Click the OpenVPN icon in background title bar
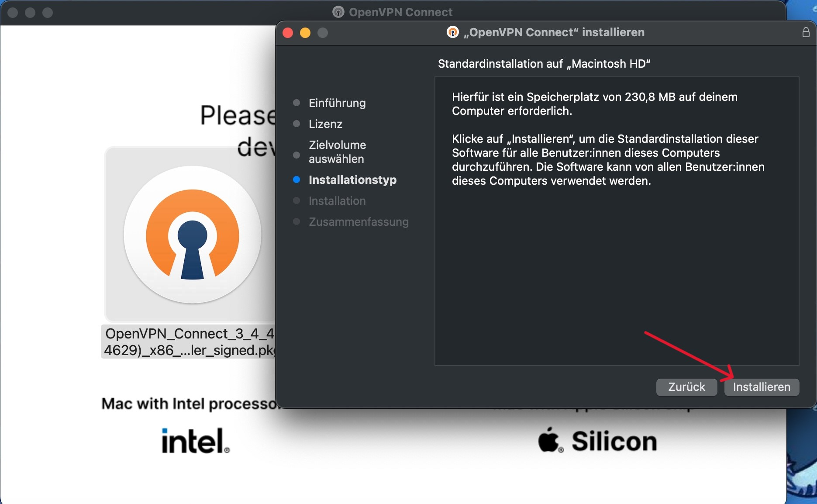The height and width of the screenshot is (504, 817). coord(338,12)
